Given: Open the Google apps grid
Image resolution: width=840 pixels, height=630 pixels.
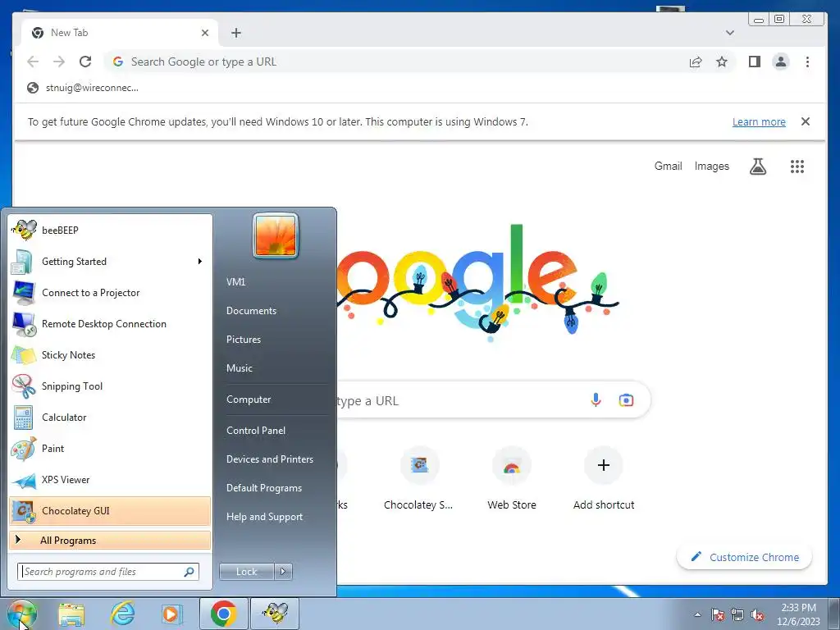Looking at the screenshot, I should coord(797,167).
